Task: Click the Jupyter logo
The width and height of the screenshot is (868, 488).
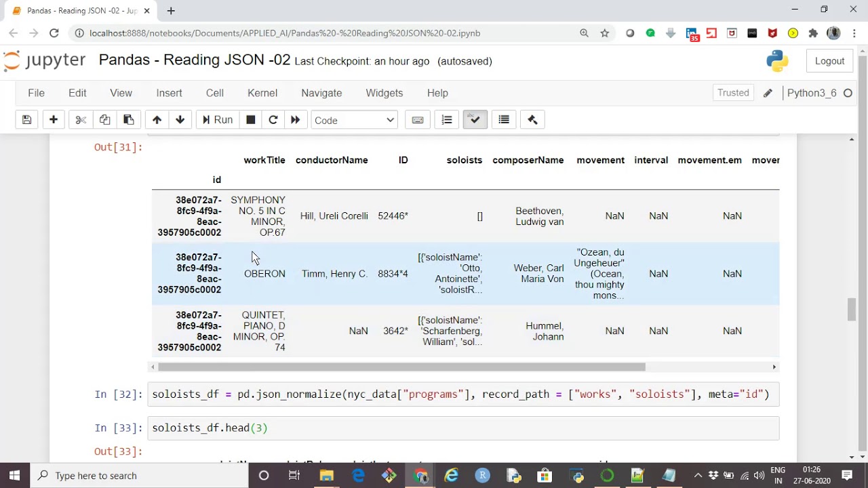Action: pos(45,60)
